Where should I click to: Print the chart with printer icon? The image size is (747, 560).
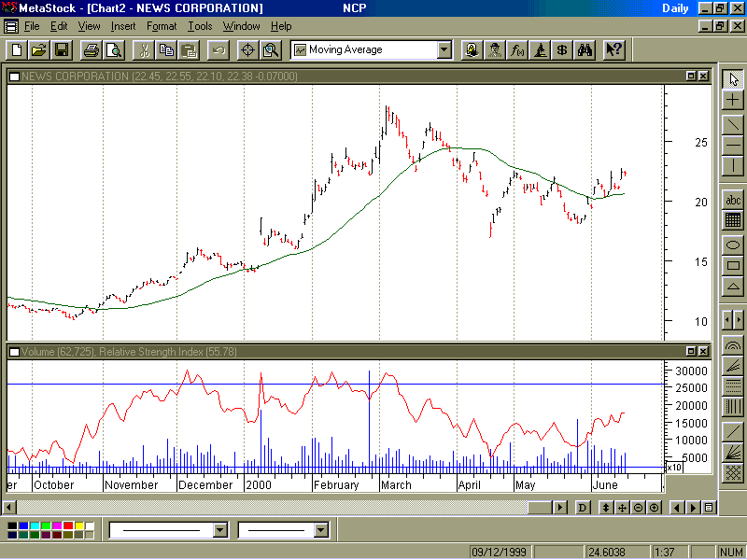(92, 50)
